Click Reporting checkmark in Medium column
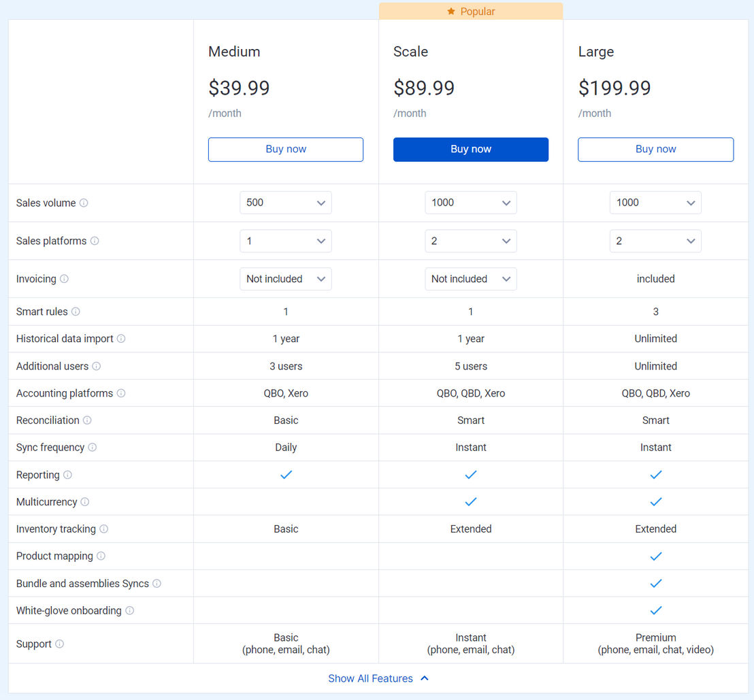The width and height of the screenshot is (754, 700). coord(286,475)
